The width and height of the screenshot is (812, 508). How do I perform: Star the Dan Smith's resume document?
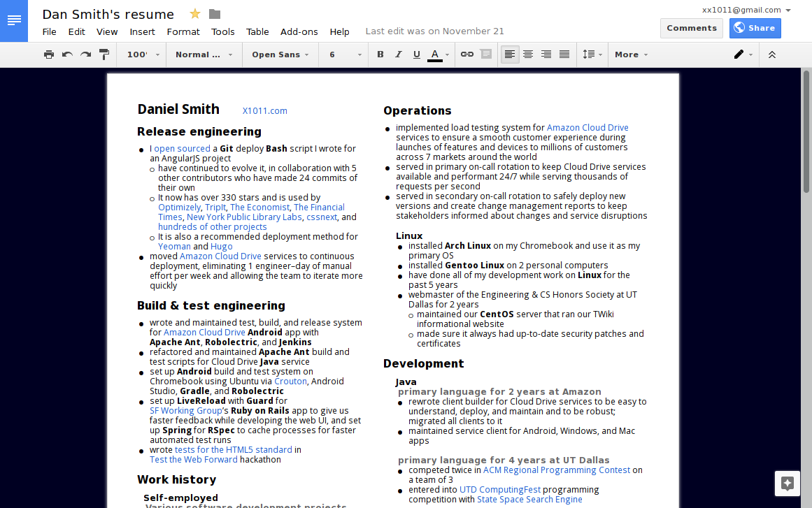pos(195,14)
